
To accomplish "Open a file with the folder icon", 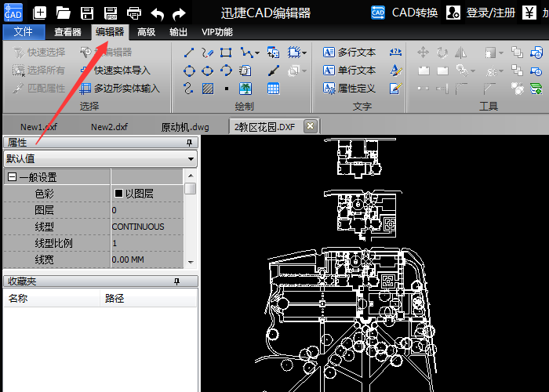I will [x=64, y=13].
